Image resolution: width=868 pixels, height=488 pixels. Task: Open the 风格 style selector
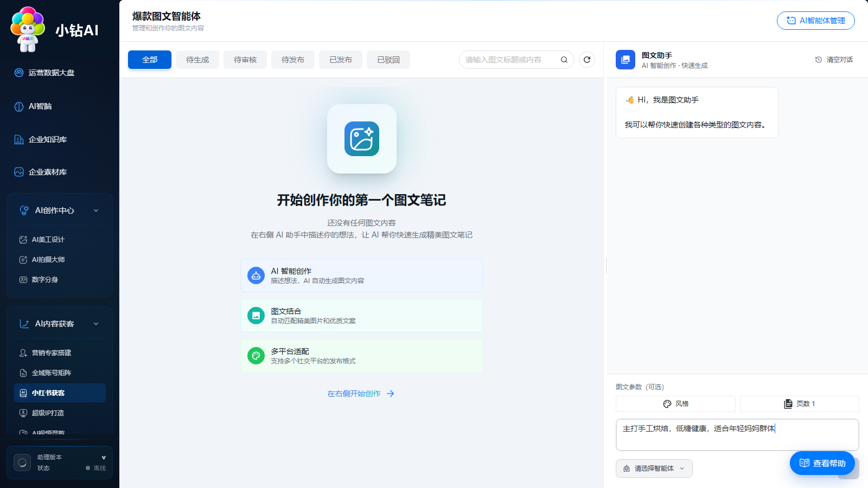tap(675, 404)
